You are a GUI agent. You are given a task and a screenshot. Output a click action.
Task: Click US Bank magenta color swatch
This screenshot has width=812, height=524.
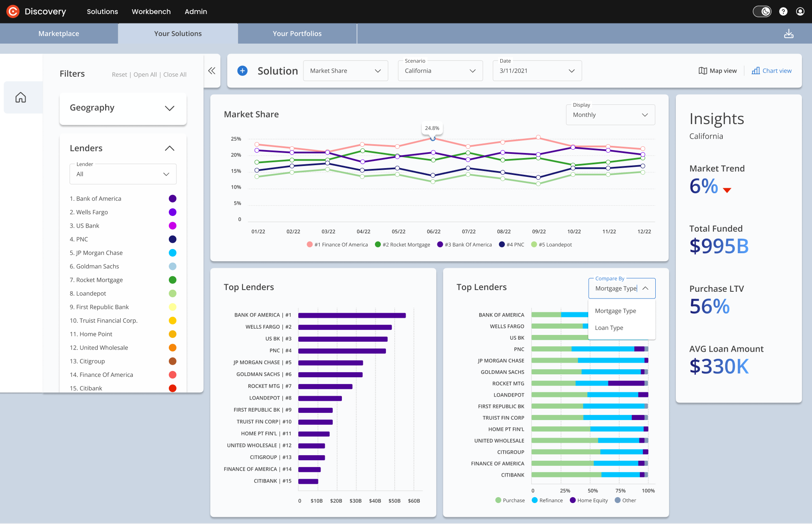(172, 226)
